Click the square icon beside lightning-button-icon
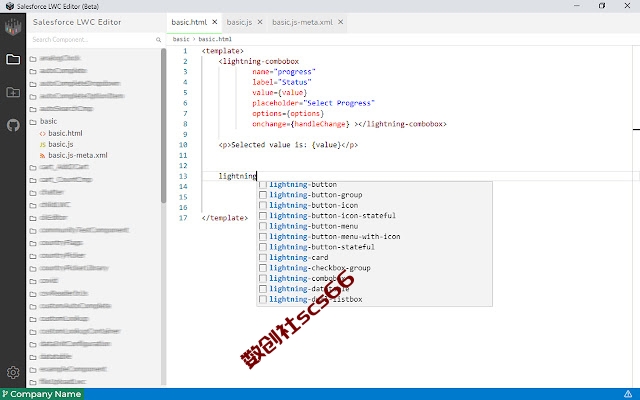Screen dimensions: 640x400 point(263,205)
